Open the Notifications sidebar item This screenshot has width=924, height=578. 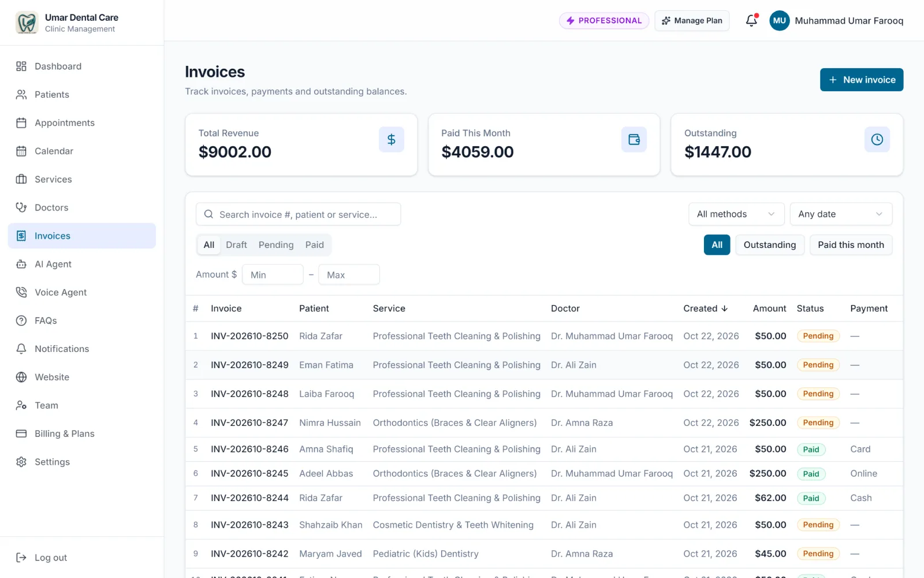tap(82, 349)
